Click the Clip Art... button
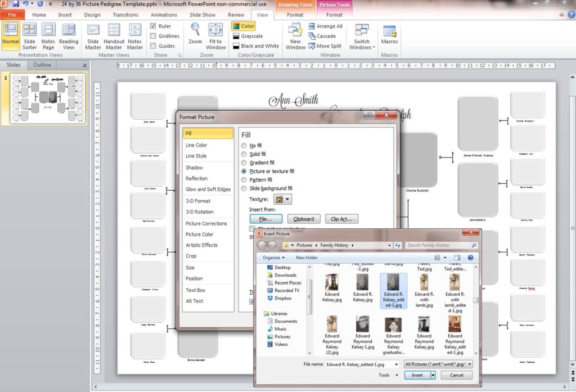 pyautogui.click(x=341, y=219)
